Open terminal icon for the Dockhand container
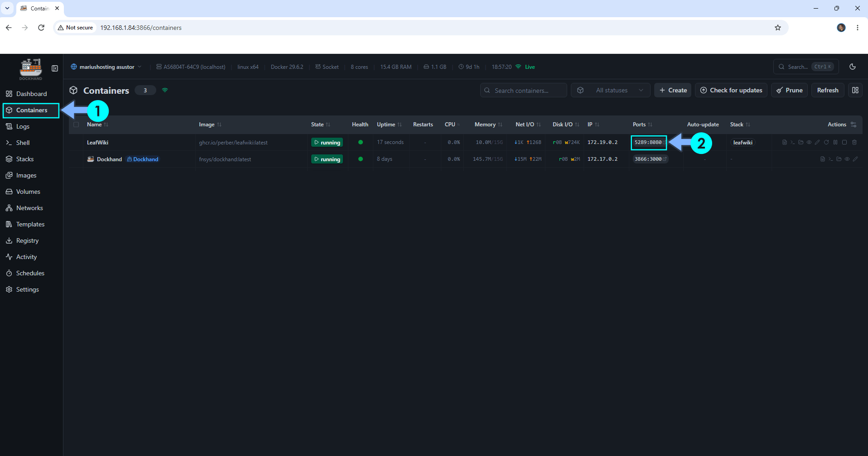This screenshot has height=456, width=868. pyautogui.click(x=831, y=159)
